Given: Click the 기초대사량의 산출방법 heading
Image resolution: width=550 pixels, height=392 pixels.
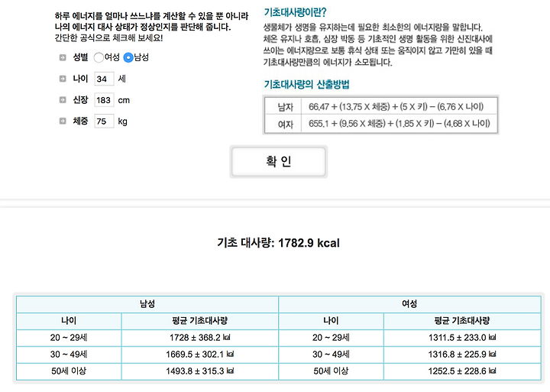Looking at the screenshot, I should point(306,84).
